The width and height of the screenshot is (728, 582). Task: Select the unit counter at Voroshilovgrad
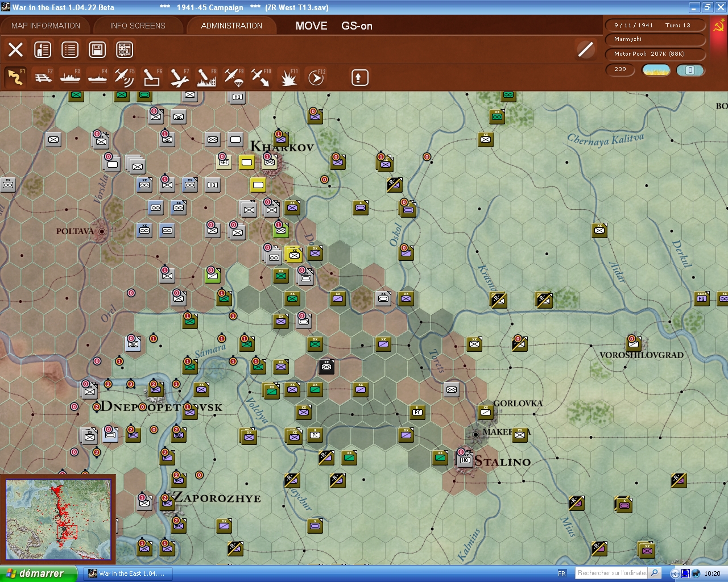(x=634, y=344)
